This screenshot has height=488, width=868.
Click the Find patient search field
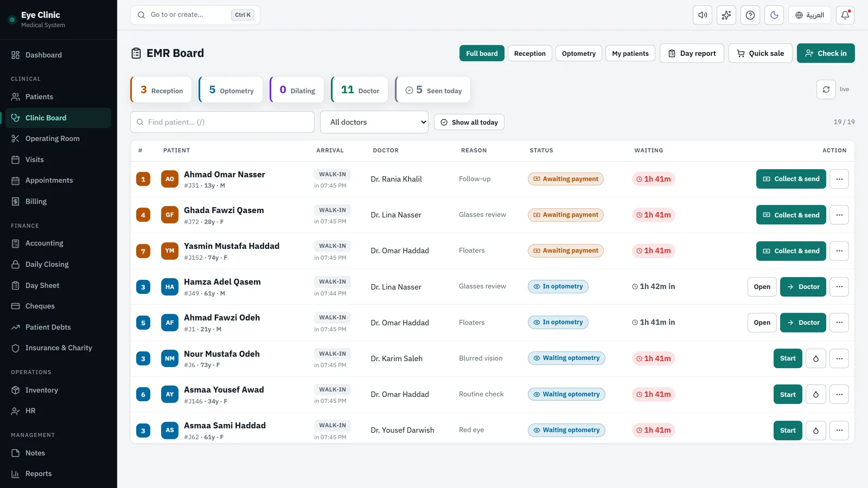[x=222, y=122]
